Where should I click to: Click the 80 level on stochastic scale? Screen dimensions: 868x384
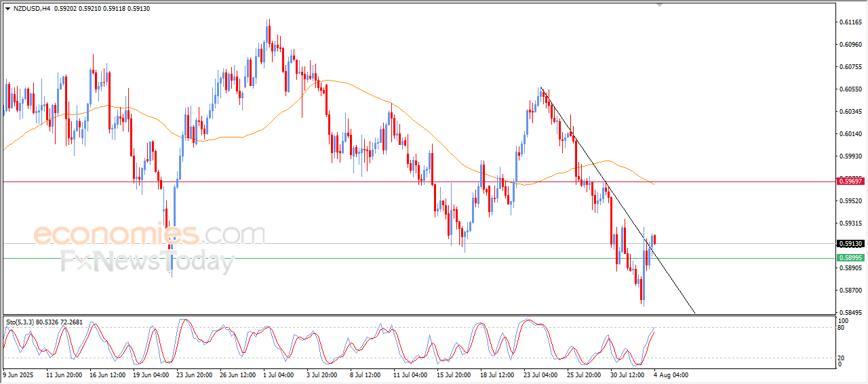842,328
